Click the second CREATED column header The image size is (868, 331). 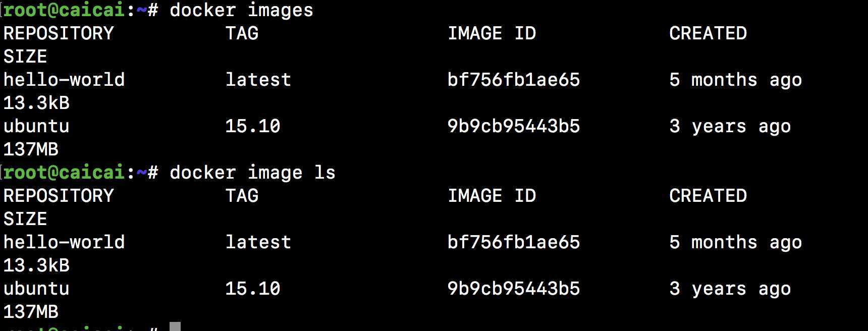[x=708, y=196]
